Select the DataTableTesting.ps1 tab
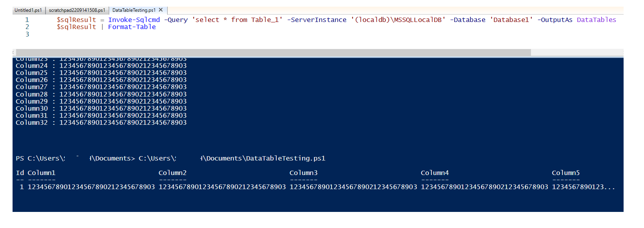The height and width of the screenshot is (228, 644). pyautogui.click(x=134, y=10)
